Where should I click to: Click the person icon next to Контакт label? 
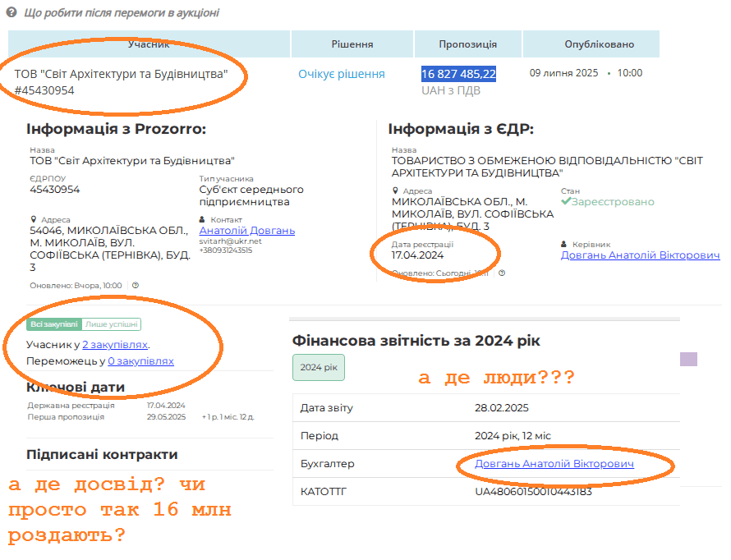coord(203,220)
